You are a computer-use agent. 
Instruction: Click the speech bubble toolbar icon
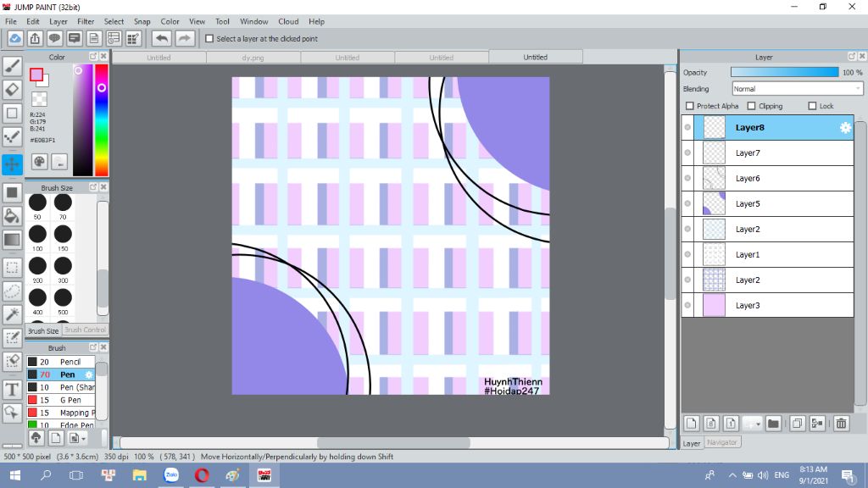(54, 39)
